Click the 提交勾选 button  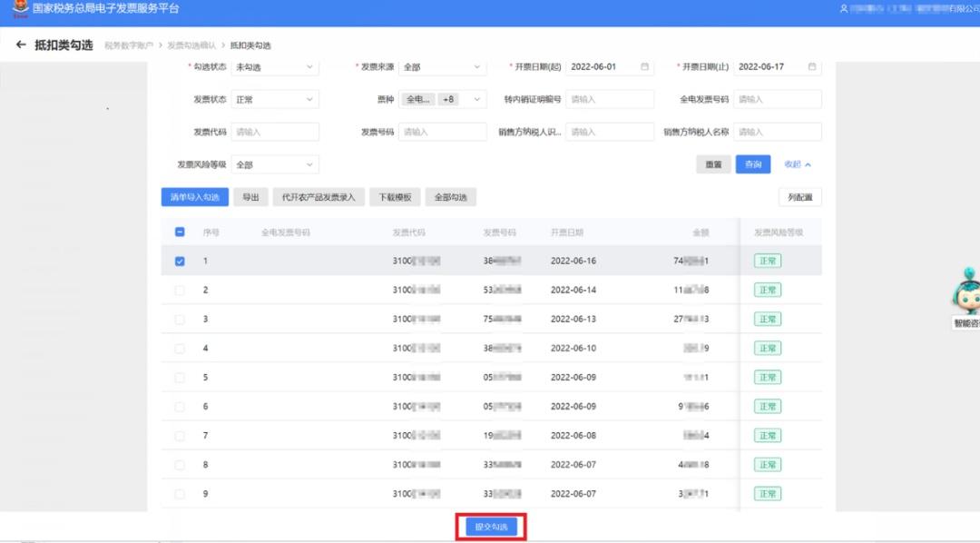click(491, 528)
